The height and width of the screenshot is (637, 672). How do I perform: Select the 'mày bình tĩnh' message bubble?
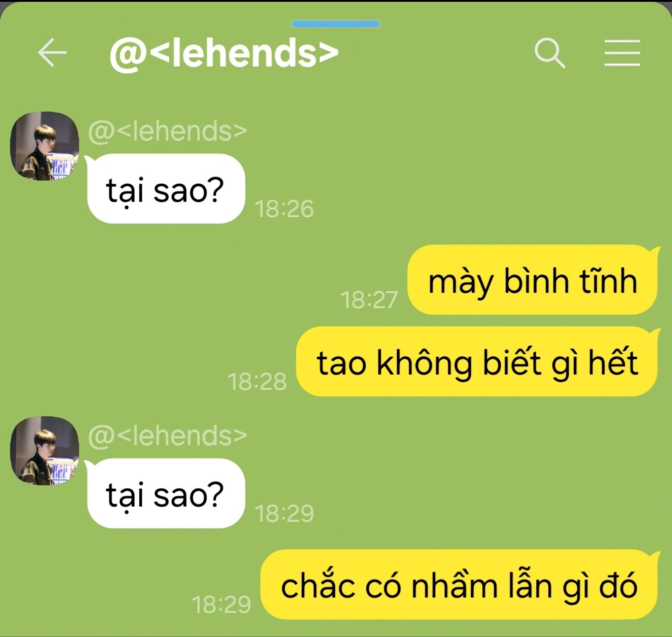point(533,280)
